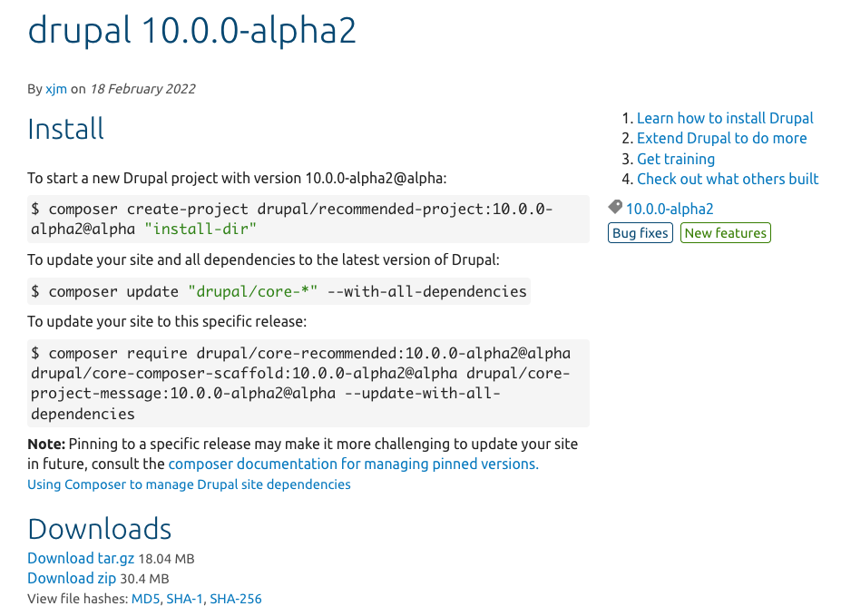Click the drupal 10.0.0-alpha2 page heading
Image resolution: width=841 pixels, height=616 pixels.
191,31
